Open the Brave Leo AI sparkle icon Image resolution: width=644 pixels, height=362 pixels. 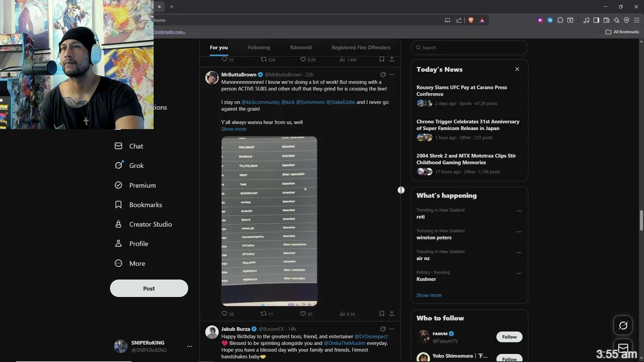point(616,20)
